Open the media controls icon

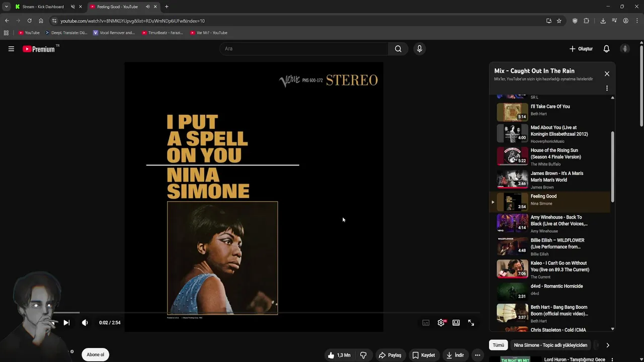pyautogui.click(x=614, y=21)
